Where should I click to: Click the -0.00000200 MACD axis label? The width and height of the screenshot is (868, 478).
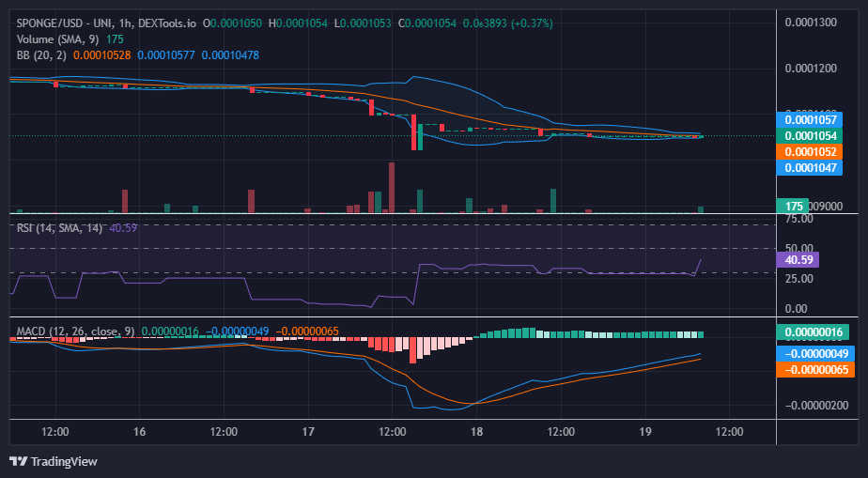[x=817, y=406]
